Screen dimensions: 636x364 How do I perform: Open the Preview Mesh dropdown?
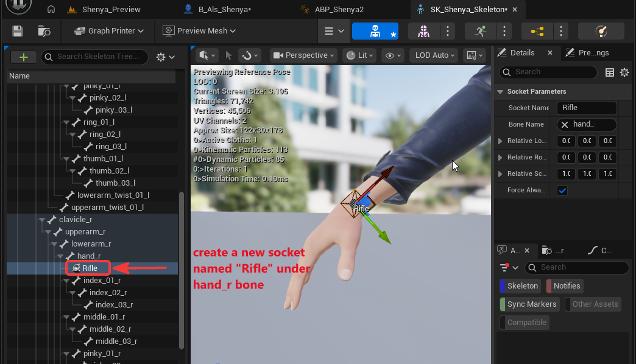click(x=199, y=31)
